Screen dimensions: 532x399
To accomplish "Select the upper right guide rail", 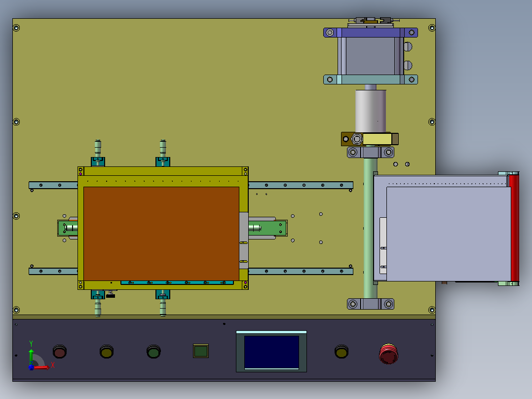I will click(x=301, y=185).
